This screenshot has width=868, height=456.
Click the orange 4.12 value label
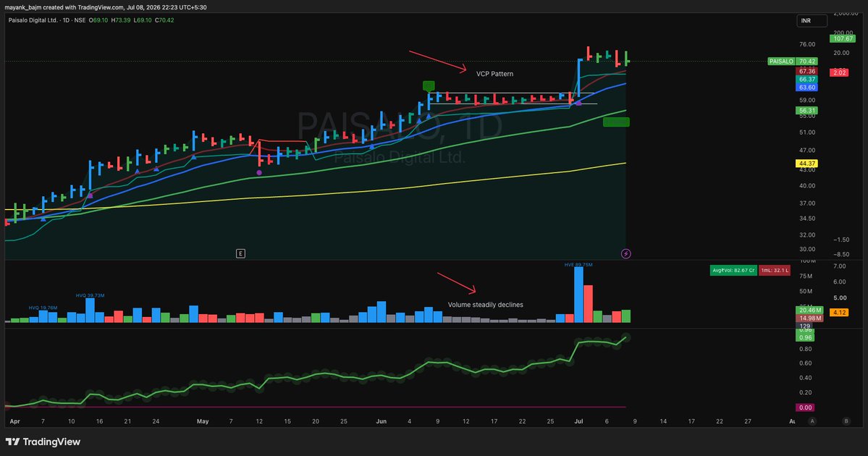[839, 313]
